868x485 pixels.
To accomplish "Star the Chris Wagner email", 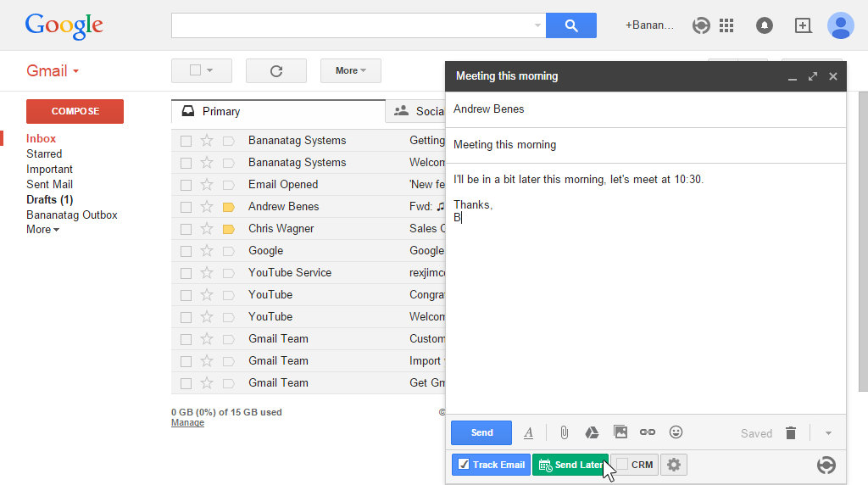I will click(207, 229).
